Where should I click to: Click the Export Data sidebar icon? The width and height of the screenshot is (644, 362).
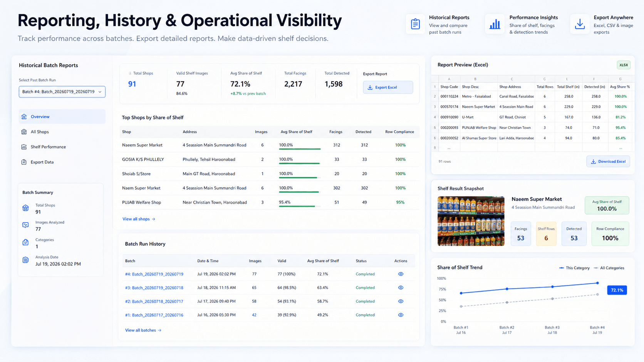tap(24, 162)
